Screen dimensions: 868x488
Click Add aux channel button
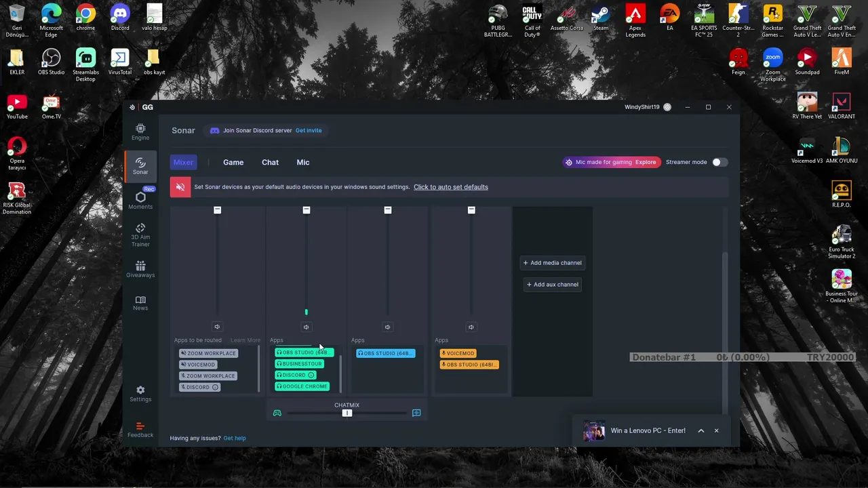point(553,285)
